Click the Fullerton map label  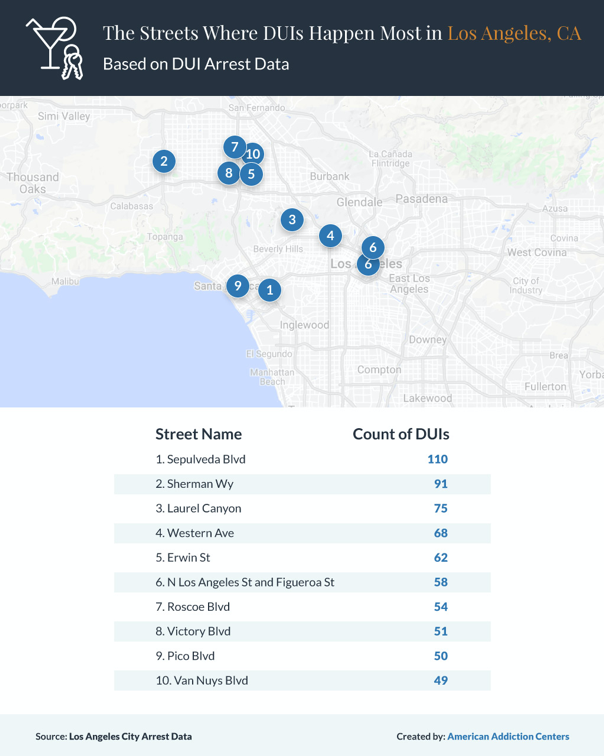pos(546,387)
